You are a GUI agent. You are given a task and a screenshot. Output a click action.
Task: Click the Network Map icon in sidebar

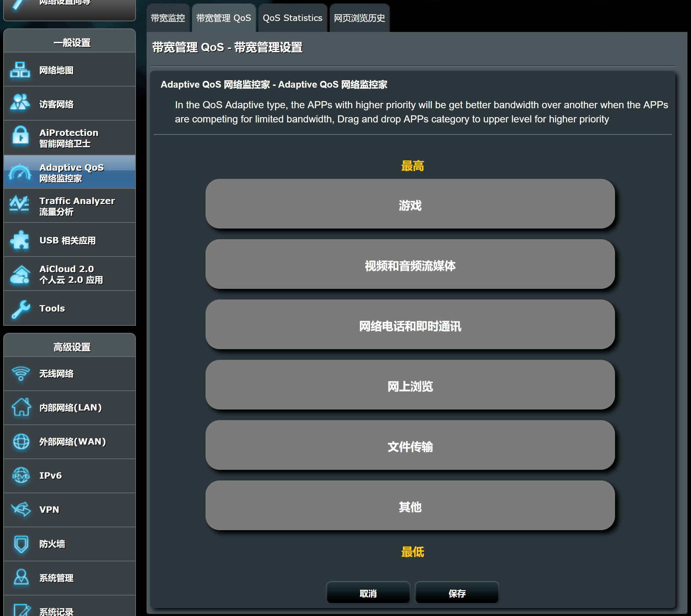[20, 70]
